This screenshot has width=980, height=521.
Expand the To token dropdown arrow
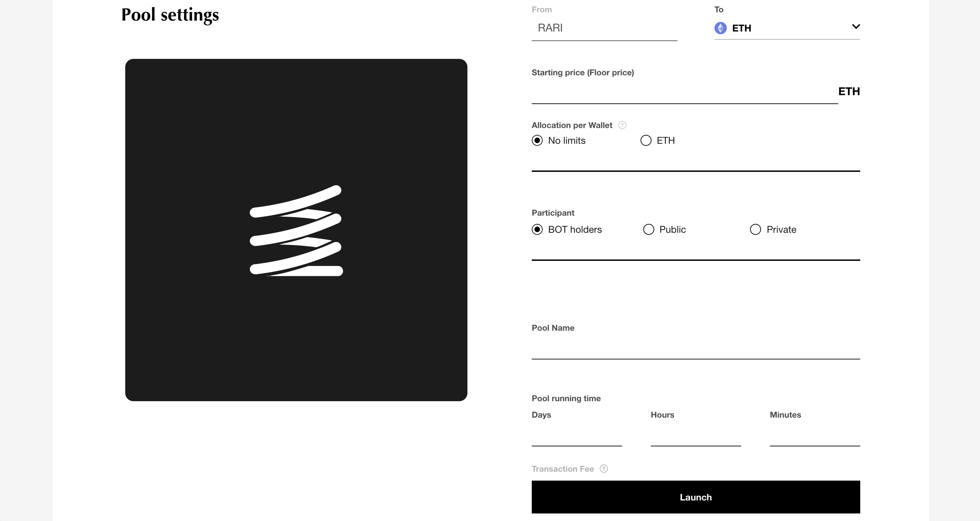[x=855, y=27]
